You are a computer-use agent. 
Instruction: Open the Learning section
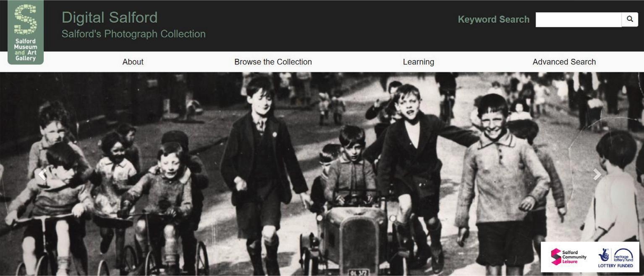[419, 62]
